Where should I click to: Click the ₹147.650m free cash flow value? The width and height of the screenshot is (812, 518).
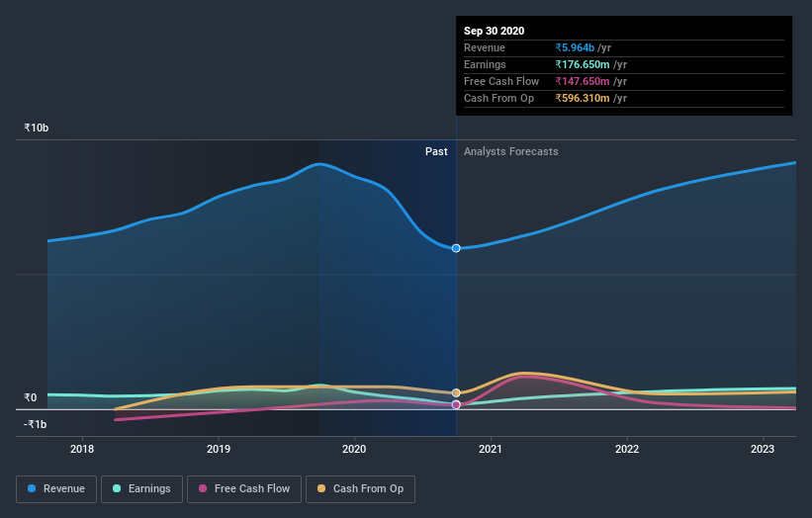pyautogui.click(x=583, y=81)
